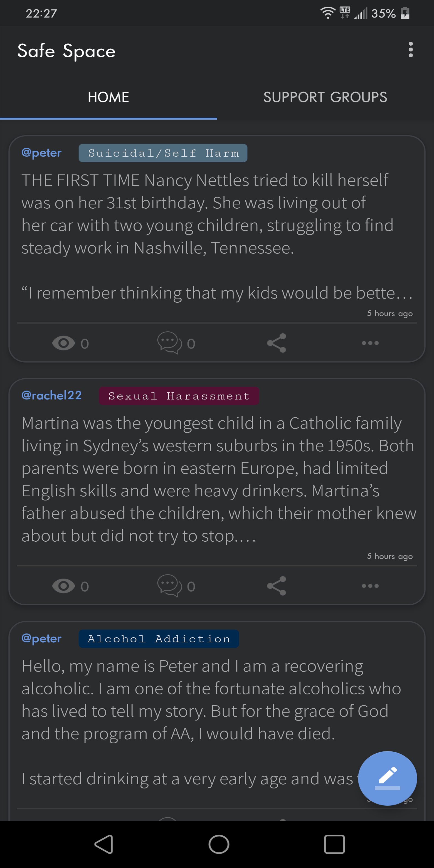Open the three-dot overflow menu in header
The image size is (434, 868).
410,50
